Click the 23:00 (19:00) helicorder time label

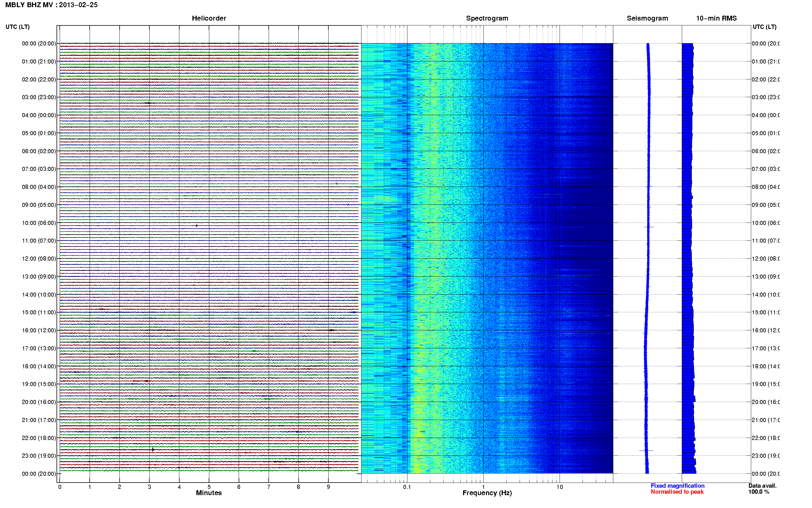point(39,456)
